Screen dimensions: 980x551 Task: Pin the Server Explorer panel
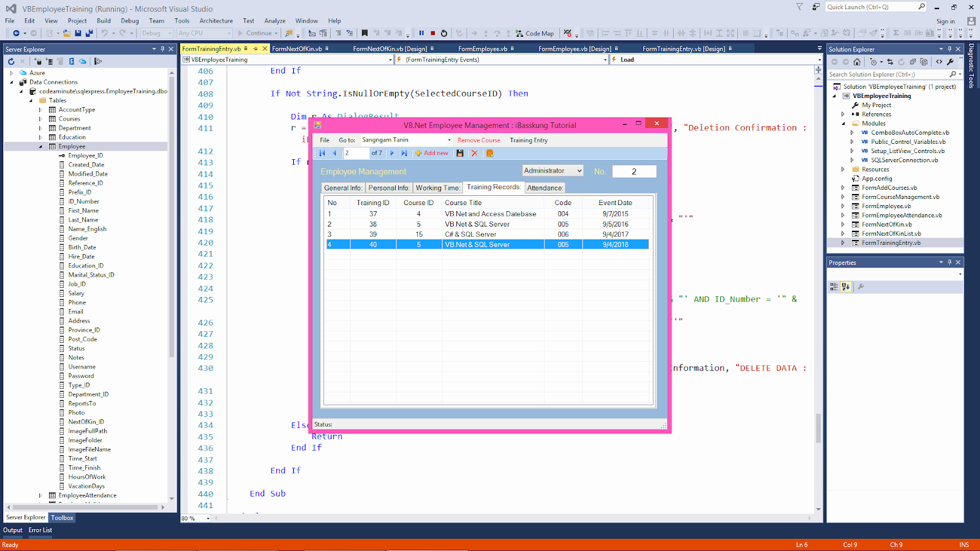(162, 49)
